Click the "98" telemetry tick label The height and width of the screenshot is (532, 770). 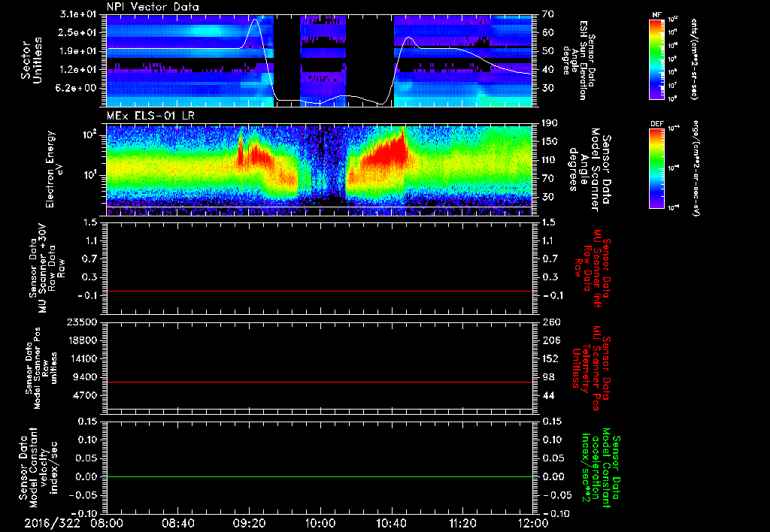pyautogui.click(x=548, y=377)
